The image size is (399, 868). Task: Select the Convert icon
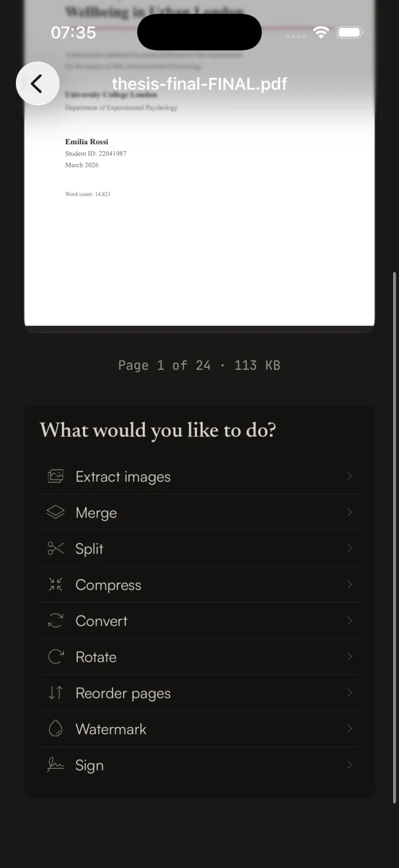[x=55, y=621]
